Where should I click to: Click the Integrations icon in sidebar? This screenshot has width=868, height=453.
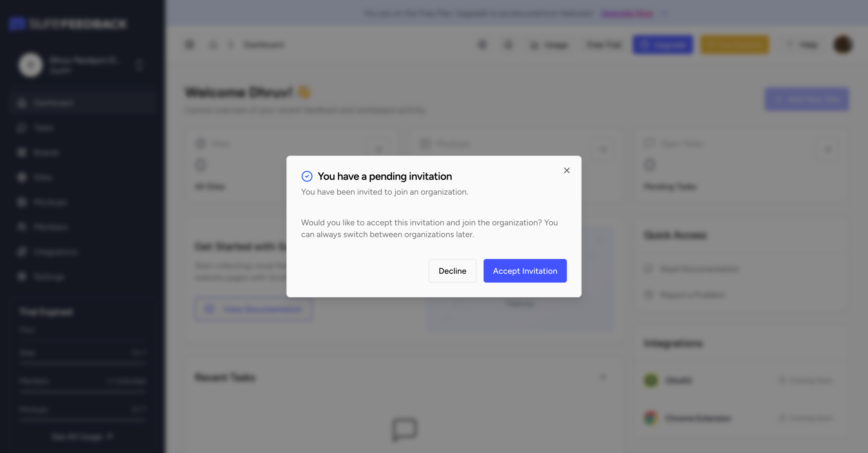(x=22, y=252)
